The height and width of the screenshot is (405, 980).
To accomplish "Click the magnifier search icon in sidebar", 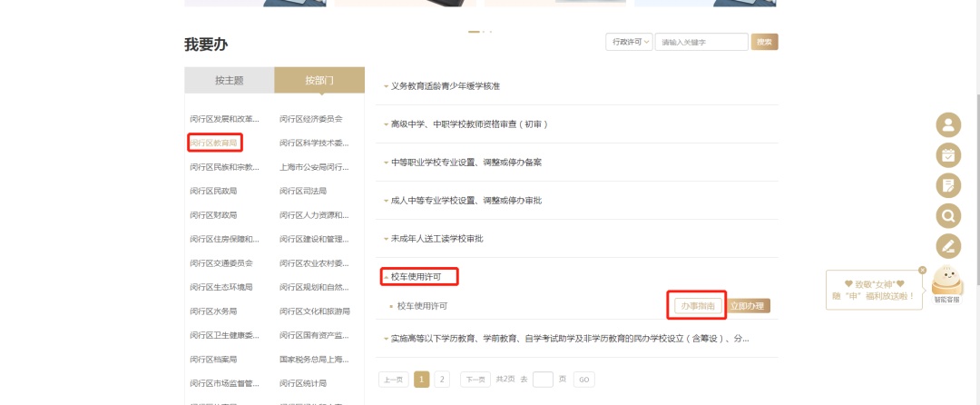I will 948,215.
